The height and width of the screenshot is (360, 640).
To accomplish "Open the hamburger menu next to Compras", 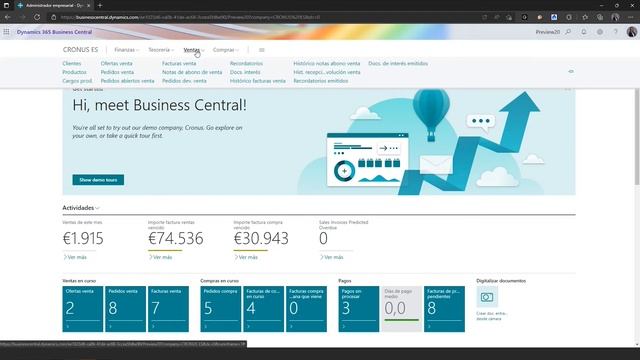I will [262, 50].
